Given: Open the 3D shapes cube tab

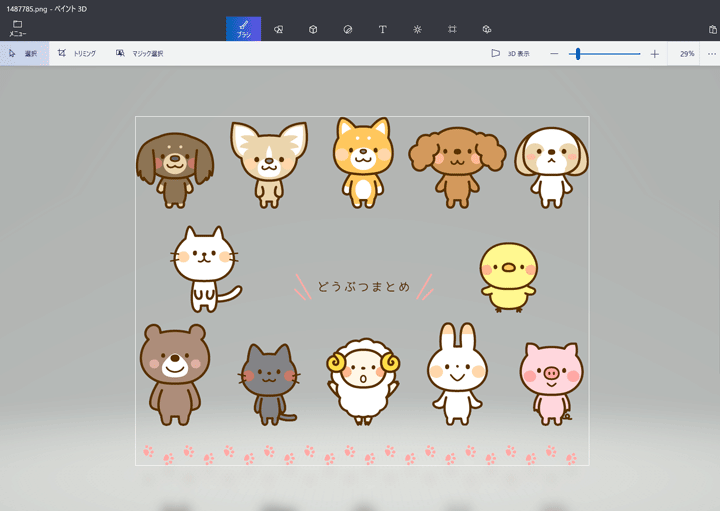Looking at the screenshot, I should (313, 29).
